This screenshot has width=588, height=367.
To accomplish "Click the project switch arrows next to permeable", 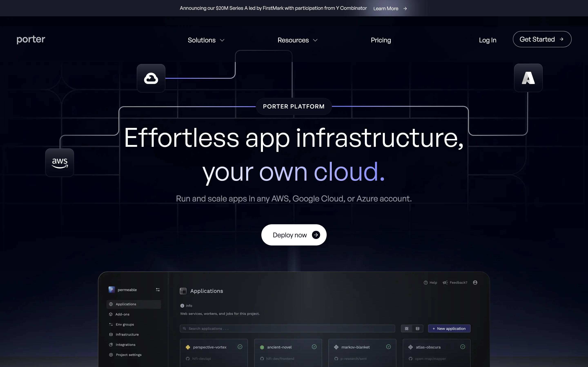I will [158, 290].
